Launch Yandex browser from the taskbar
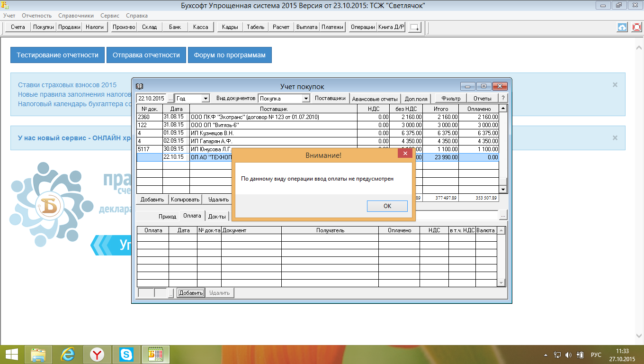This screenshot has width=644, height=364. click(x=98, y=355)
